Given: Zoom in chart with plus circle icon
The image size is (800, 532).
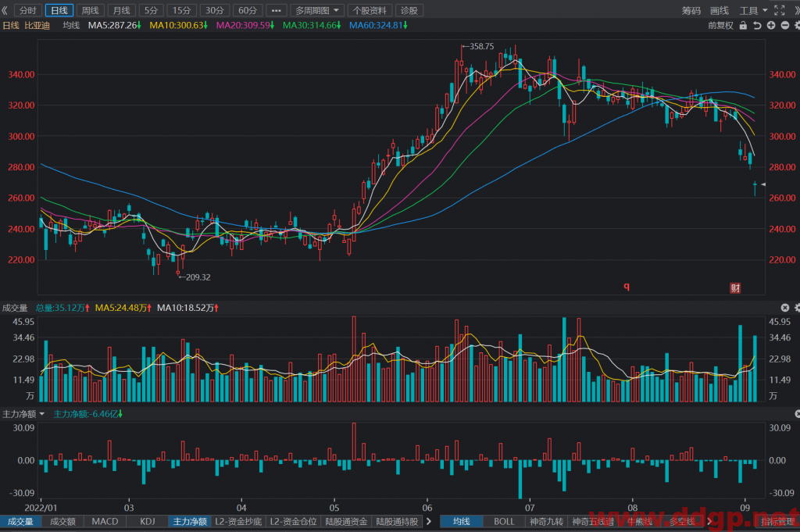Looking at the screenshot, I should click(771, 25).
